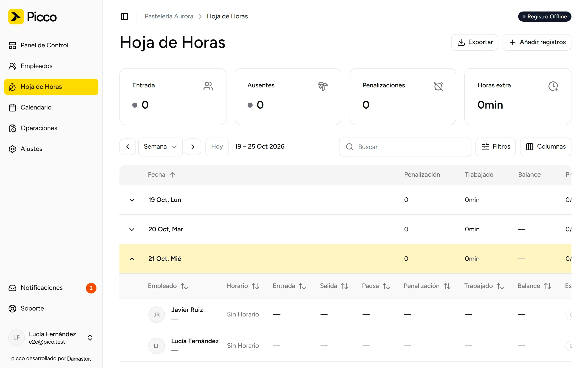
Task: Sort by Trabajado sub-column arrows
Action: [500, 286]
